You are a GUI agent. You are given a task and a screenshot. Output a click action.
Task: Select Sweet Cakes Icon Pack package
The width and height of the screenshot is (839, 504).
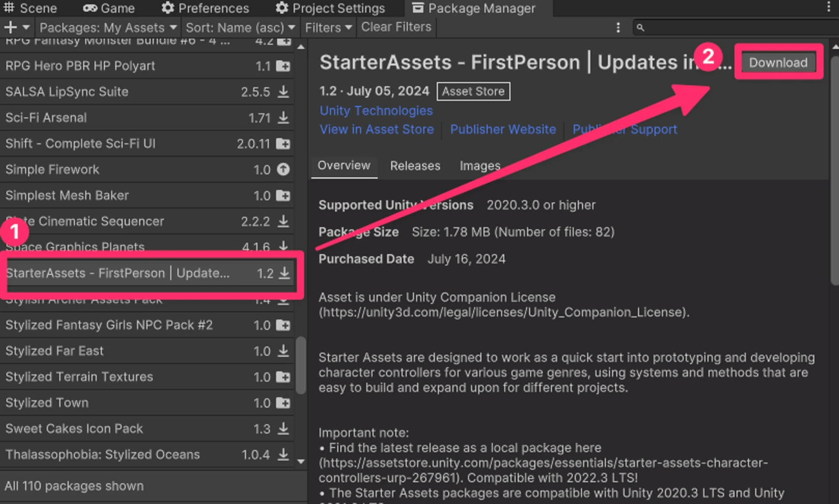click(x=147, y=429)
